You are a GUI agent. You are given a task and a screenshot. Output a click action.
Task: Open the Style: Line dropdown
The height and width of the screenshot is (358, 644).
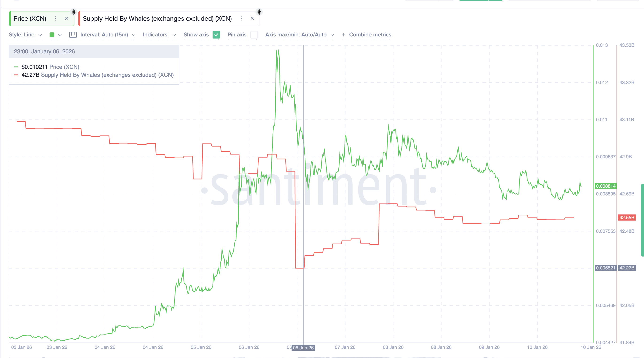point(25,35)
